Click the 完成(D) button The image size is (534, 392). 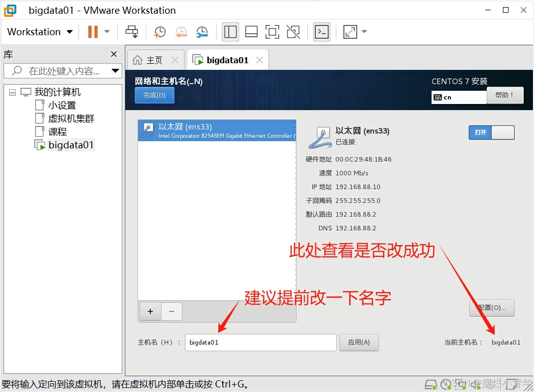pos(154,95)
